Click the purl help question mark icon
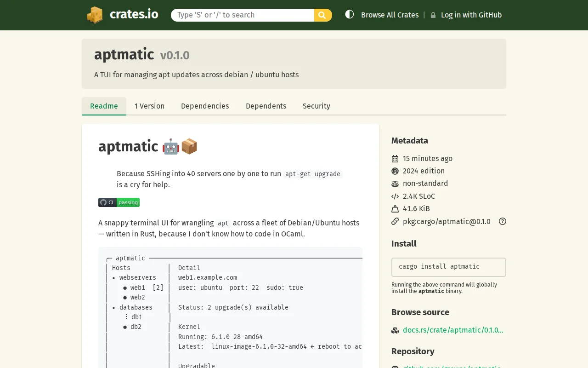Screen dimensions: 588x368 (503, 221)
